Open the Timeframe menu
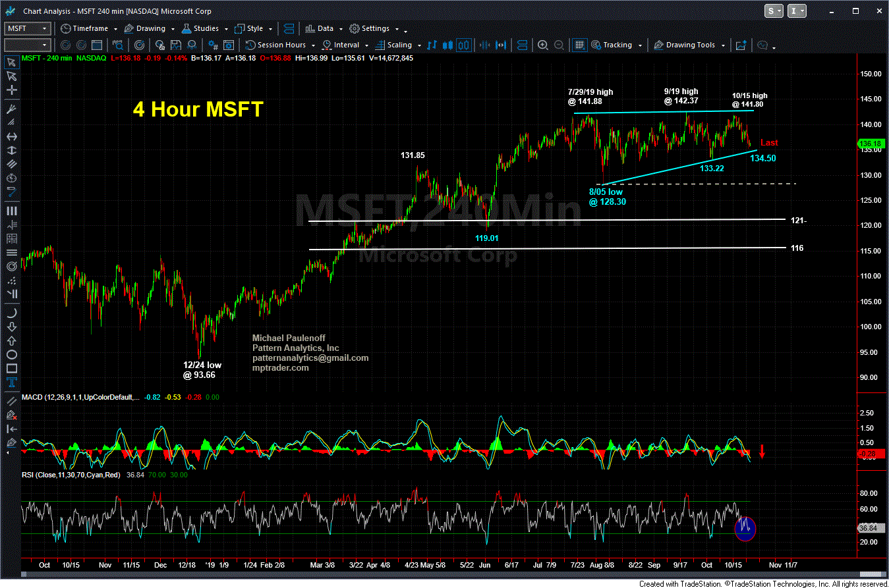Image resolution: width=889 pixels, height=588 pixels. [84, 29]
